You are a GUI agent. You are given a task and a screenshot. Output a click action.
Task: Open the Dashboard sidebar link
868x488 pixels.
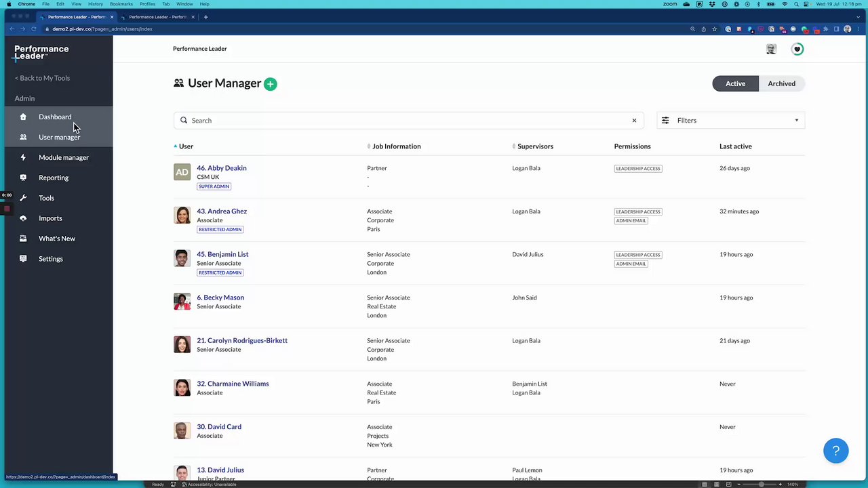tap(55, 117)
